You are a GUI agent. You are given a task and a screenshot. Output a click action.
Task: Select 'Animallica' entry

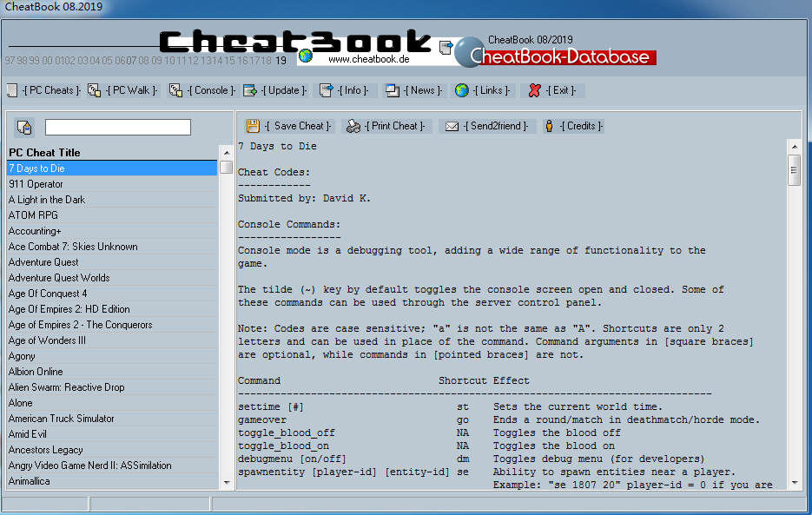click(x=112, y=481)
